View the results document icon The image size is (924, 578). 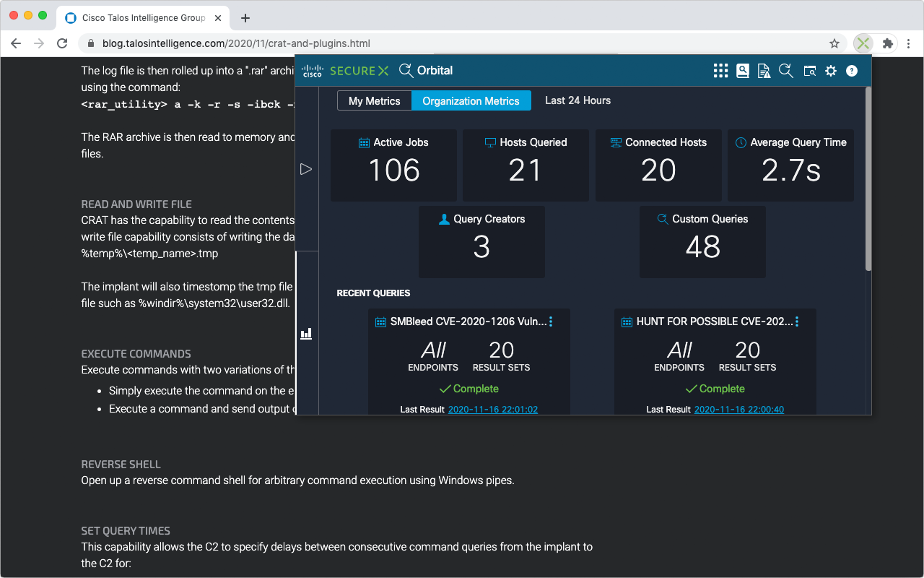tap(764, 71)
